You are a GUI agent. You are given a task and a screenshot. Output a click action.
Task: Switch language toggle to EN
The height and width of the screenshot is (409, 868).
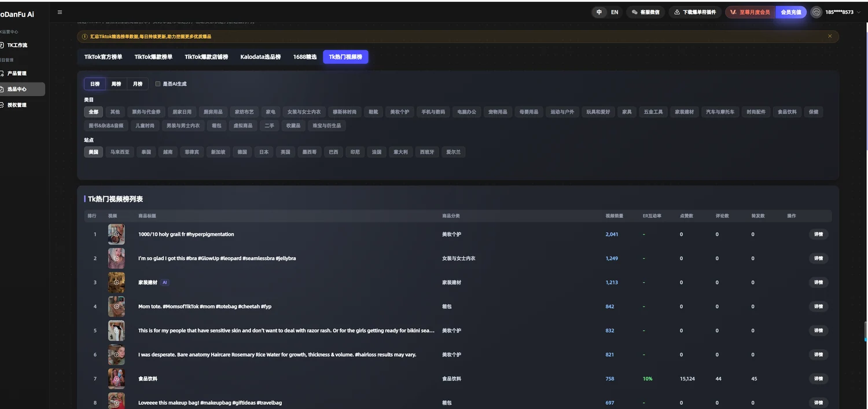point(614,12)
